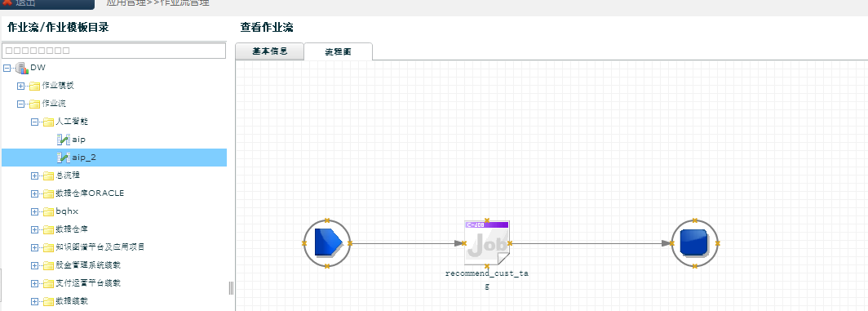868x311 pixels.
Task: Click the Job node's bottom connection point
Action: click(x=486, y=266)
